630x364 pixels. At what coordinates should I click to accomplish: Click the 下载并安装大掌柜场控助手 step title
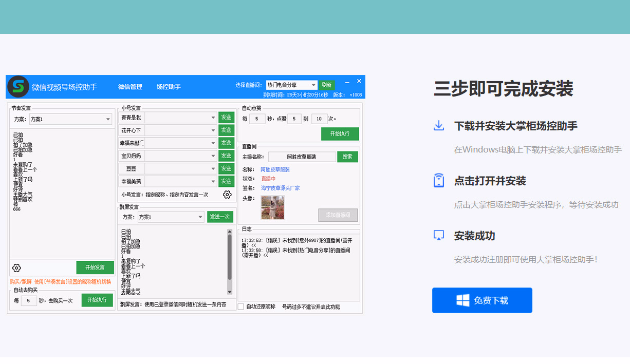(x=516, y=126)
